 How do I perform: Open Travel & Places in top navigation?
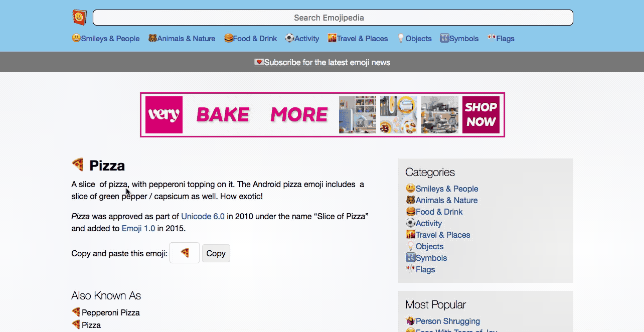pyautogui.click(x=358, y=38)
